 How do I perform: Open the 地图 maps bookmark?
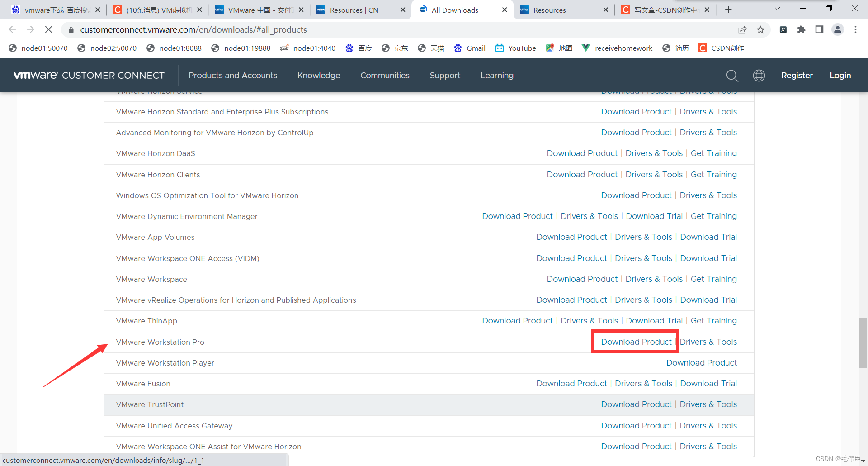(559, 48)
